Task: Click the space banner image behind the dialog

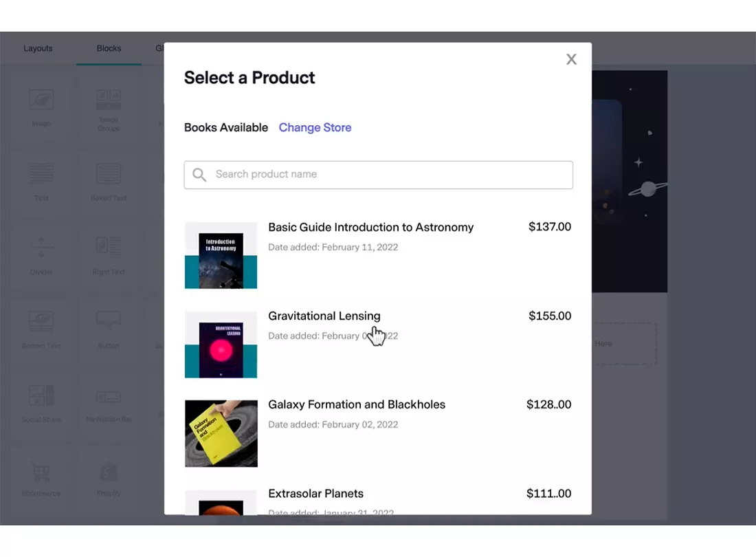Action: 630,182
